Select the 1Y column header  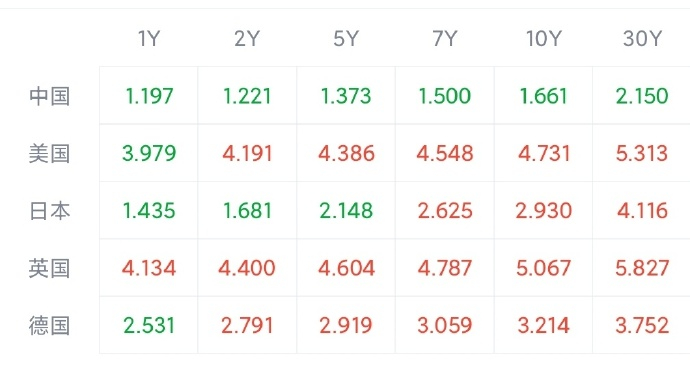click(x=149, y=39)
